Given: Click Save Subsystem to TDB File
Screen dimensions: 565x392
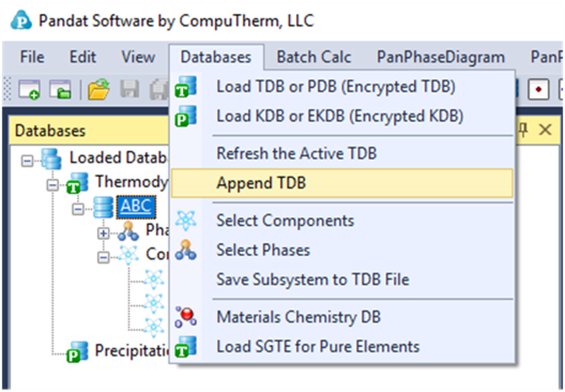Looking at the screenshot, I should [313, 279].
